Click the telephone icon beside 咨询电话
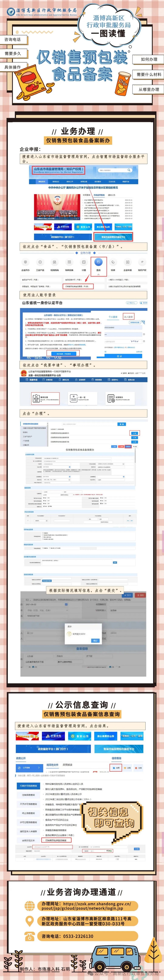 tap(30, 936)
